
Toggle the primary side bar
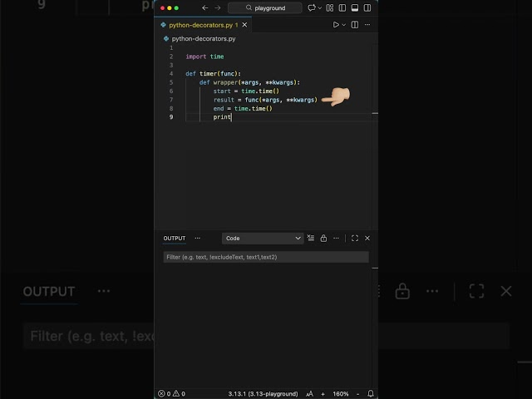click(x=342, y=7)
